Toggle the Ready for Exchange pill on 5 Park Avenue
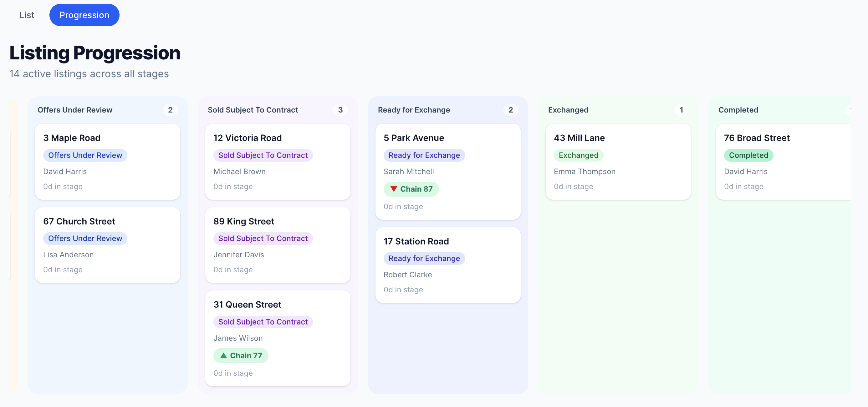The image size is (868, 407). pyautogui.click(x=424, y=155)
